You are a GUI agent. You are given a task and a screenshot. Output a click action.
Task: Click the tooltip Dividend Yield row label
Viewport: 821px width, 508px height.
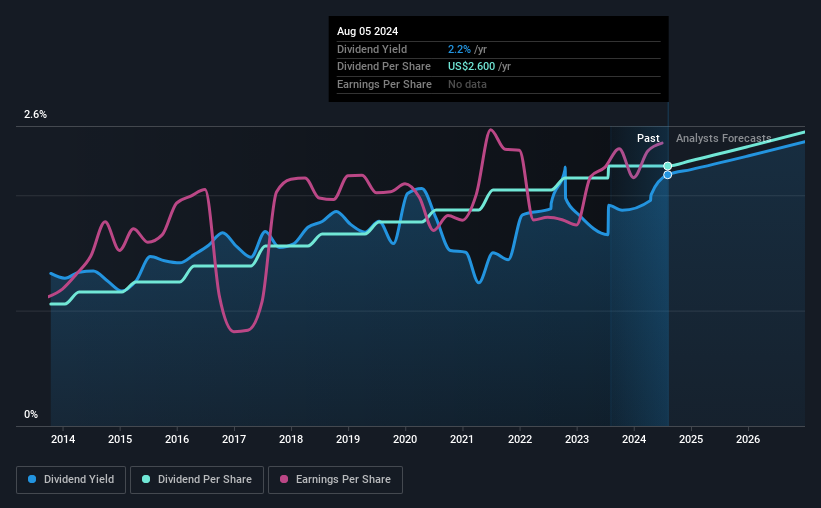pyautogui.click(x=372, y=49)
